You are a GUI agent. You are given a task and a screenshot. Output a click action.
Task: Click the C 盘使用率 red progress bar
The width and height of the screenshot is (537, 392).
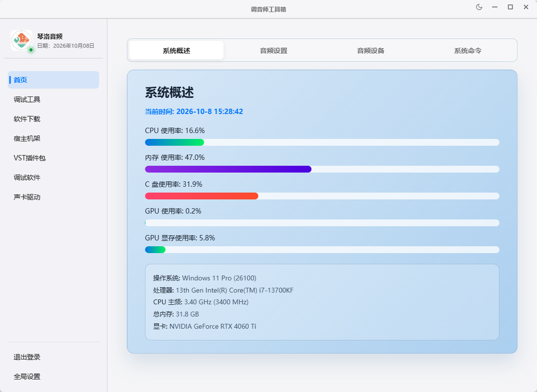point(322,196)
